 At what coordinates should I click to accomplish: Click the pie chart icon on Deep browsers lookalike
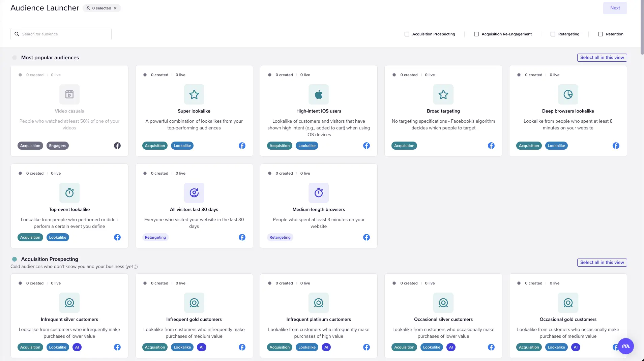pos(568,94)
